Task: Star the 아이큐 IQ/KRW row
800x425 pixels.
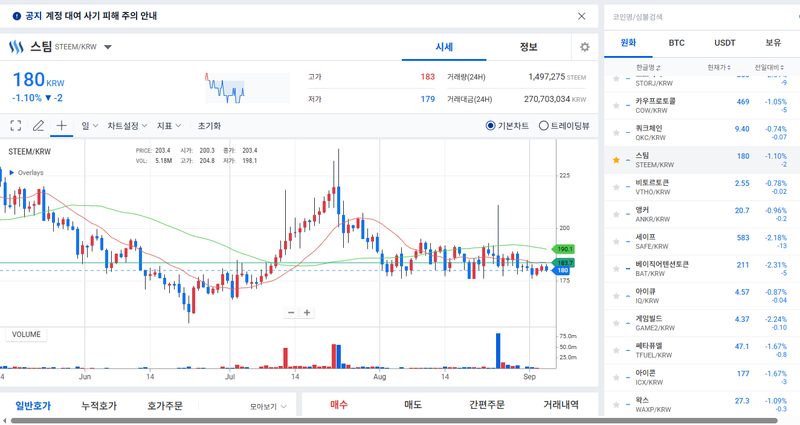Action: tap(616, 296)
